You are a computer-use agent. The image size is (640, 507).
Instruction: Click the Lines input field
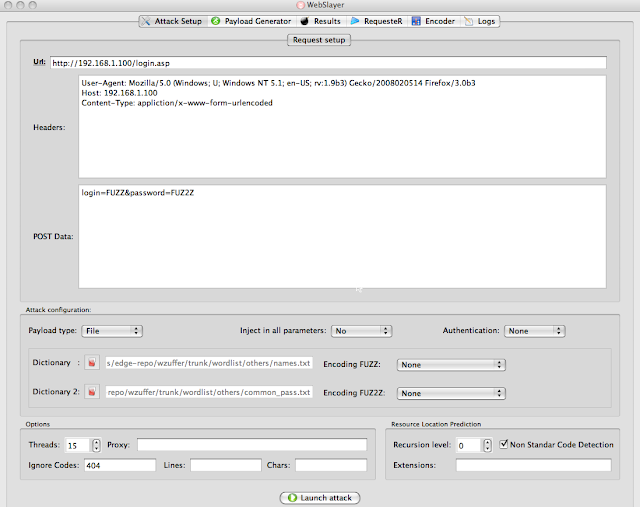click(x=226, y=465)
